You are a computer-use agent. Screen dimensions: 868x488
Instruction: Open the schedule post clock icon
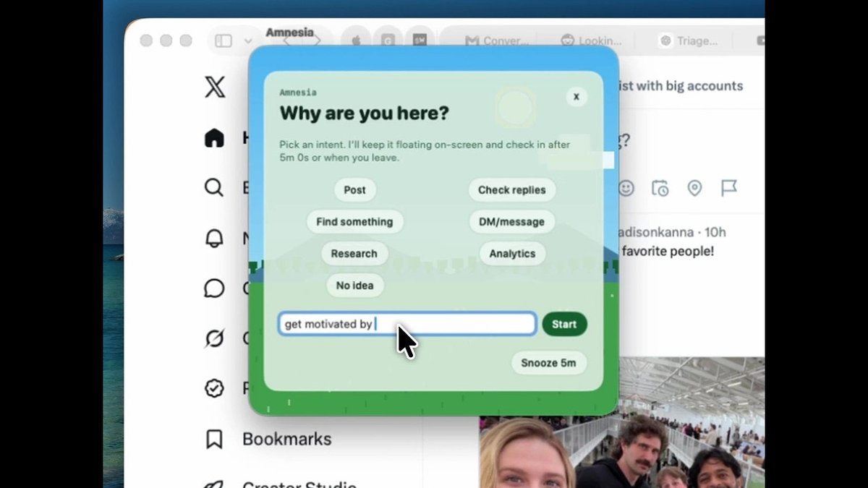tap(660, 189)
